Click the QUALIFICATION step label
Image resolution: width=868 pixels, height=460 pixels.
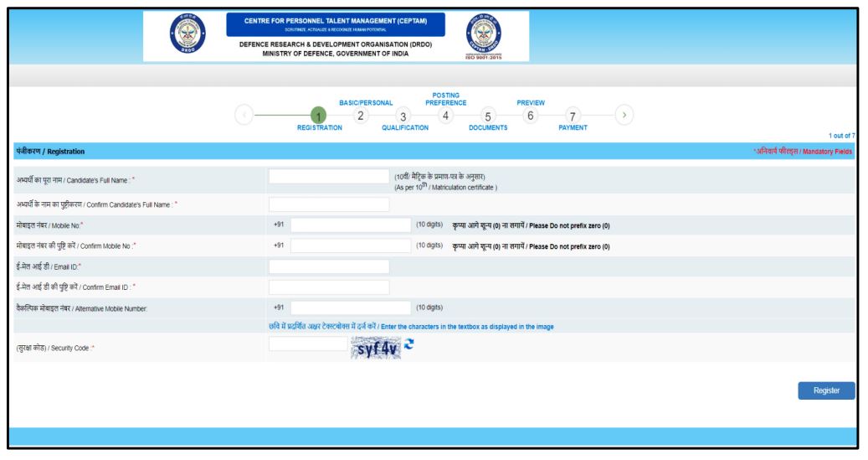[x=404, y=127]
